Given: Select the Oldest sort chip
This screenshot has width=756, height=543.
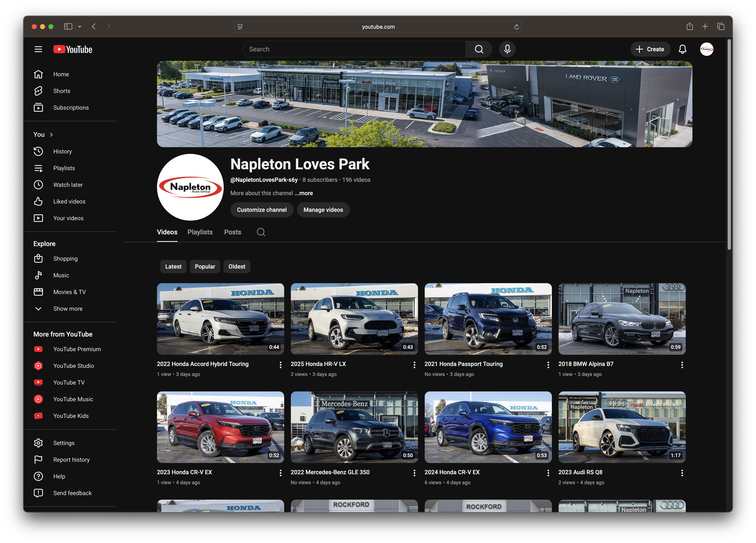Looking at the screenshot, I should click(237, 267).
